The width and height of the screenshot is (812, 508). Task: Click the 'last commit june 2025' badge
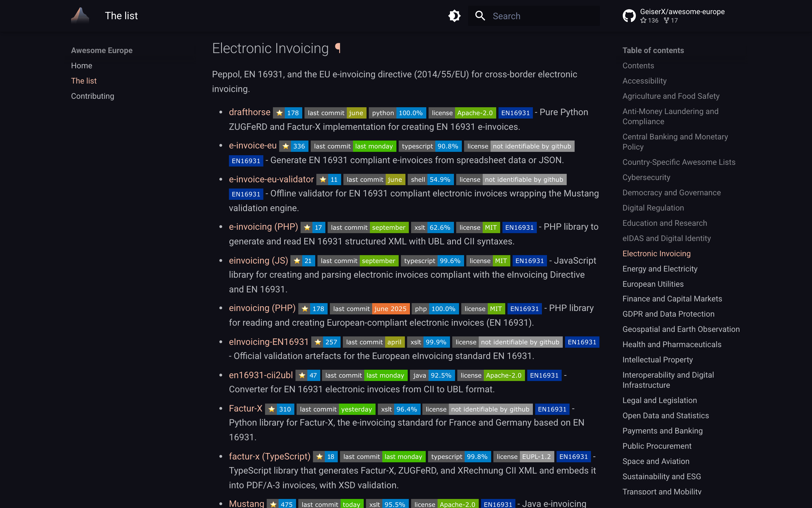tap(369, 309)
